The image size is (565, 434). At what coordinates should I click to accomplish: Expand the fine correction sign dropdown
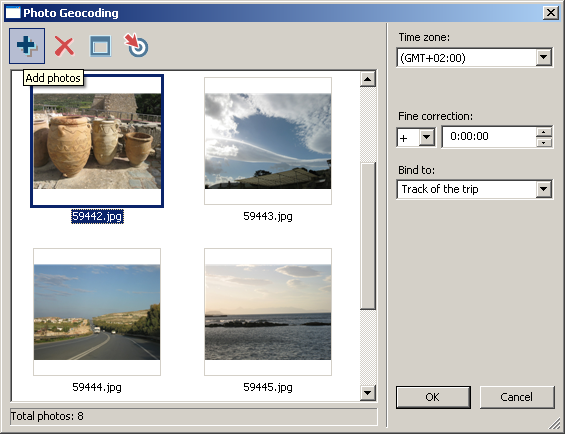427,137
